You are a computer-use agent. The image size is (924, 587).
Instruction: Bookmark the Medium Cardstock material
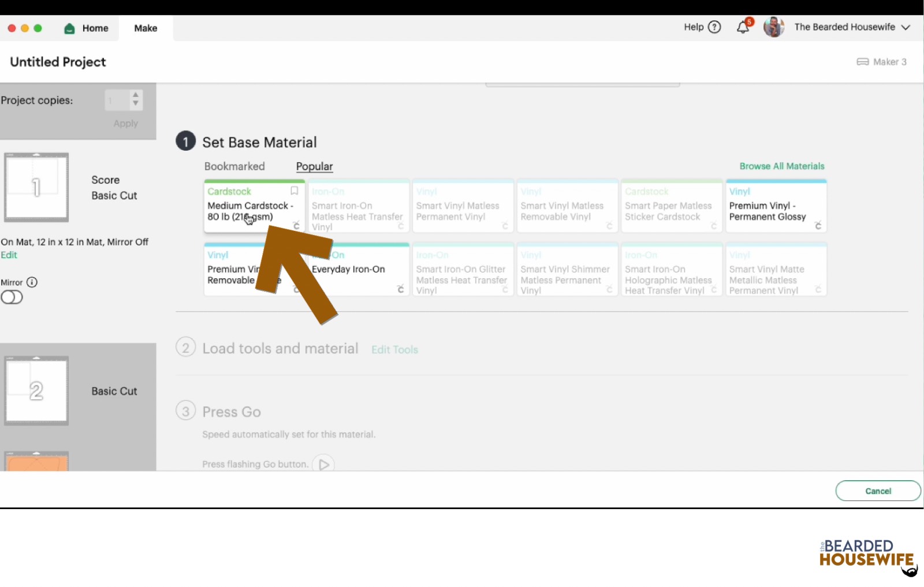(294, 191)
